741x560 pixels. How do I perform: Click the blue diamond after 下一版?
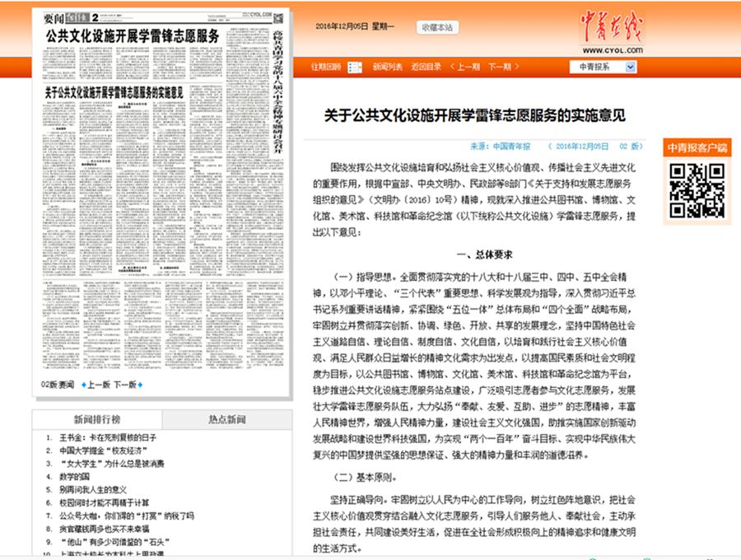(140, 385)
